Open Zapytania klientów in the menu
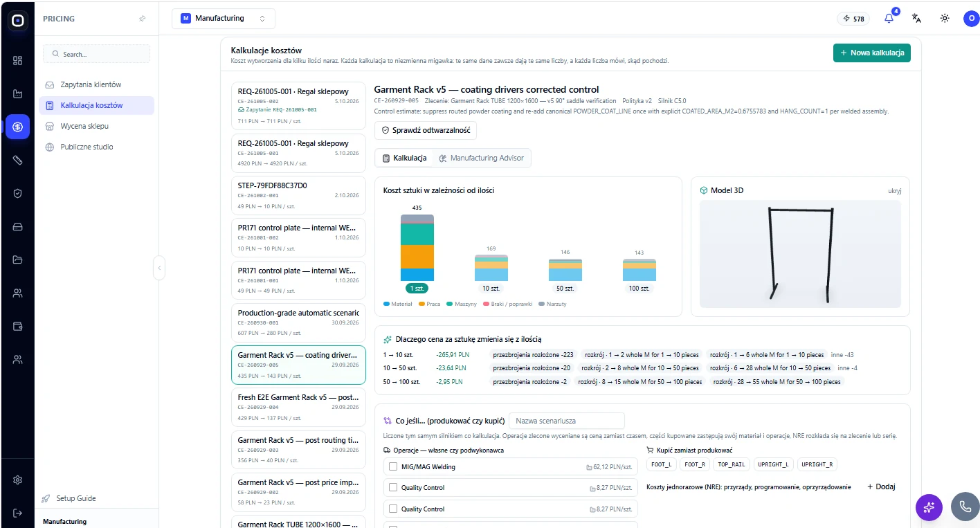 click(97, 84)
